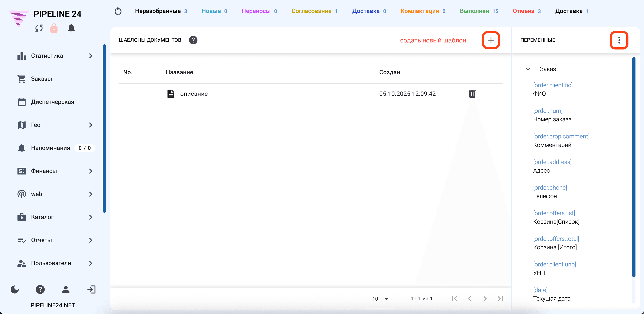Expand the Каталог submenu
The image size is (644, 314).
(55, 217)
